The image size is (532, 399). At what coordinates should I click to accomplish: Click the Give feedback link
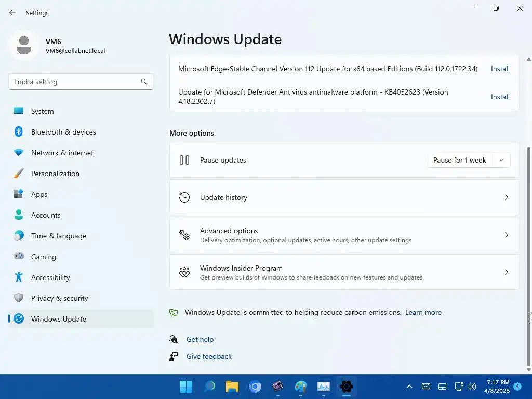pyautogui.click(x=209, y=356)
